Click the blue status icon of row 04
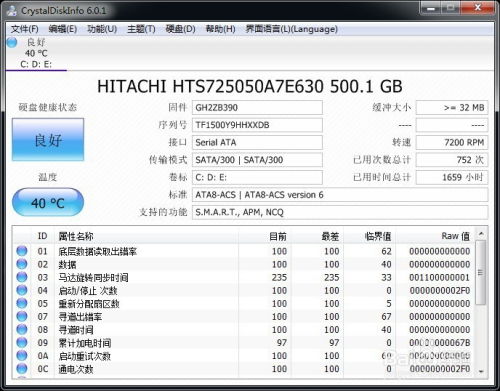Viewport: 500px width, 391px height. [x=22, y=290]
